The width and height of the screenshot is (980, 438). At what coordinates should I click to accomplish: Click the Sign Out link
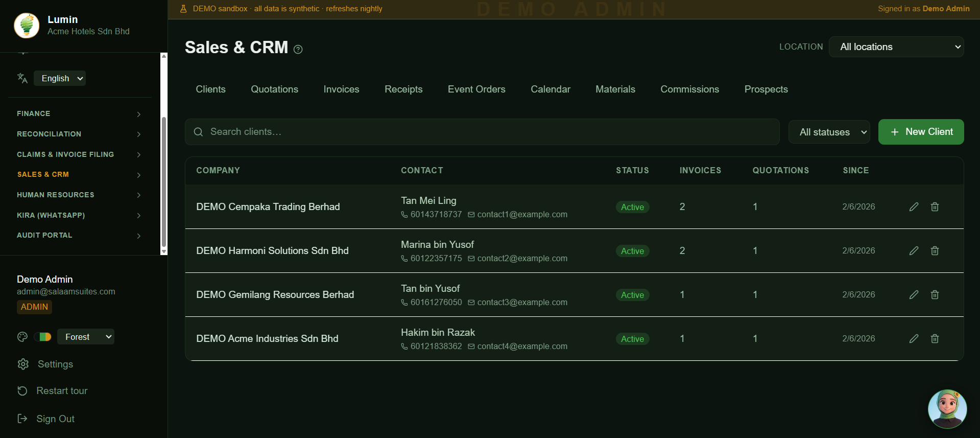pyautogui.click(x=55, y=419)
